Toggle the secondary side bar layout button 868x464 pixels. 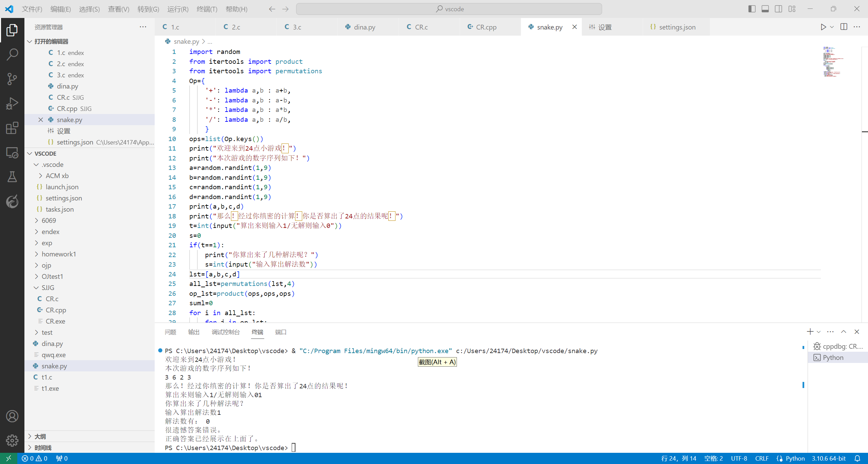(x=778, y=9)
